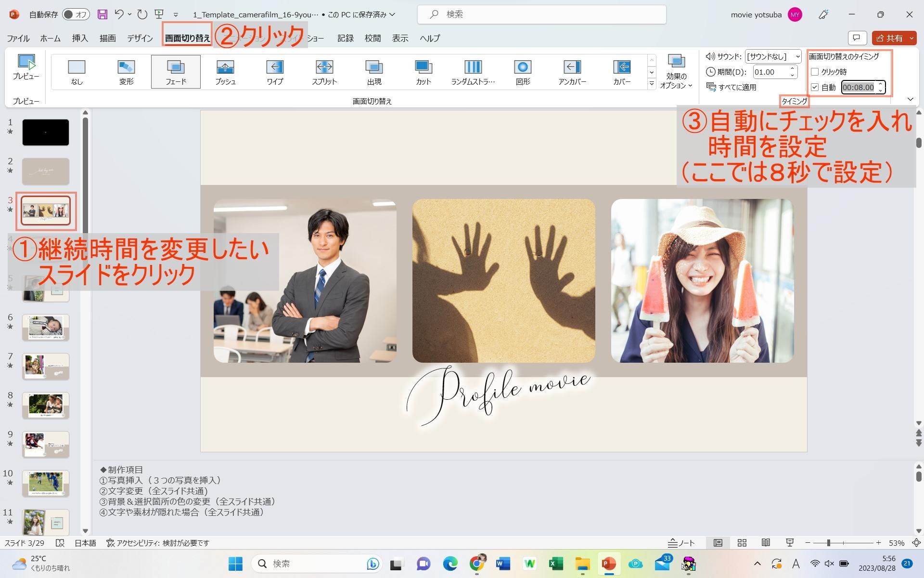Open Effect Options (効果のオプション) dropdown
Screen dimensions: 924x578
pyautogui.click(x=676, y=71)
